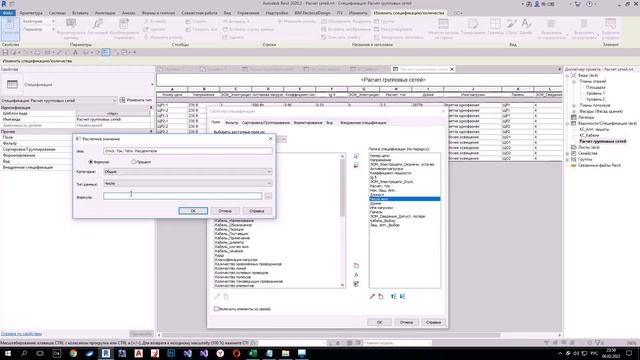This screenshot has height=360, width=640.
Task: Select Кабель_Выбор in scheduled fields list
Action: click(382, 220)
